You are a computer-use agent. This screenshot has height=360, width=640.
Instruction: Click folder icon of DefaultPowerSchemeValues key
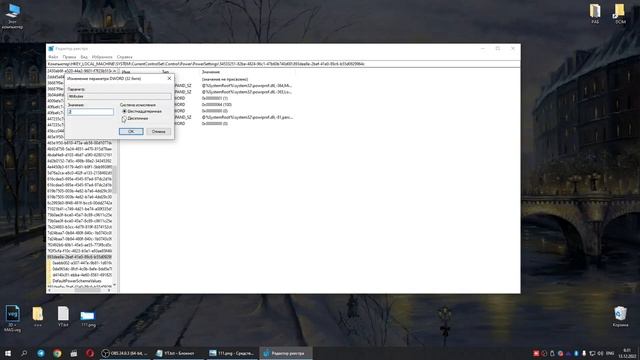pyautogui.click(x=49, y=281)
